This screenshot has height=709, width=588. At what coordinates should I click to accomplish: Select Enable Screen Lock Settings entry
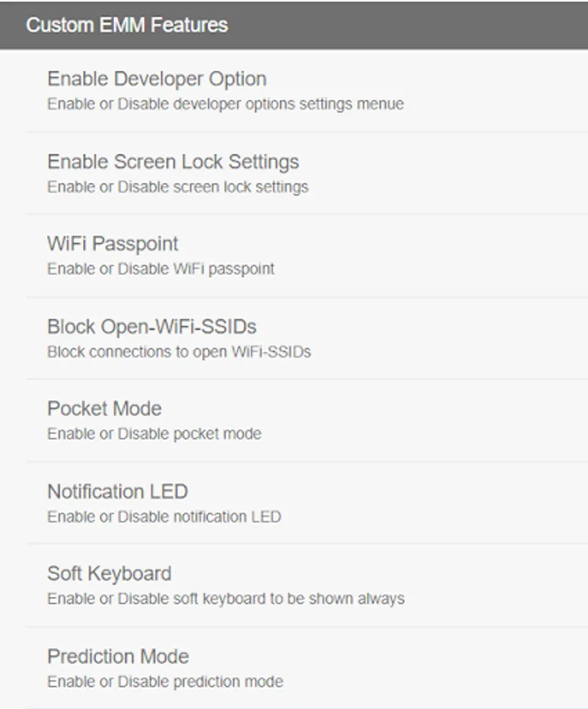tap(307, 173)
